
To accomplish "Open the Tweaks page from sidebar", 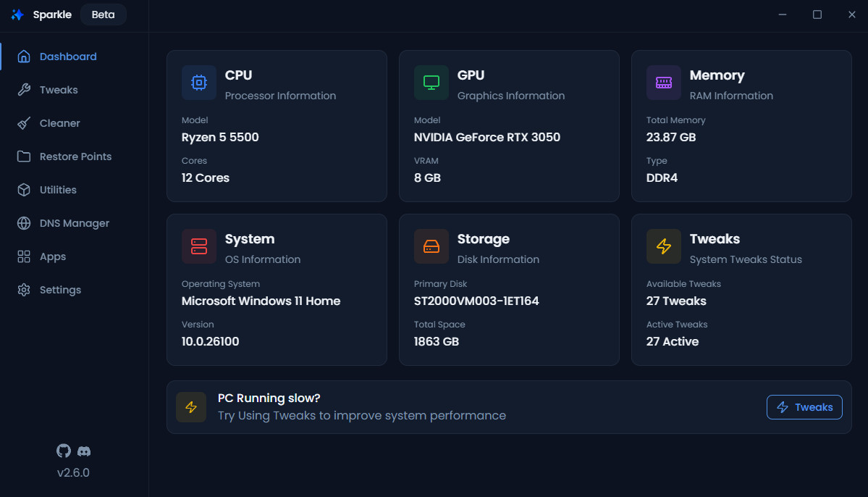I will pyautogui.click(x=58, y=90).
